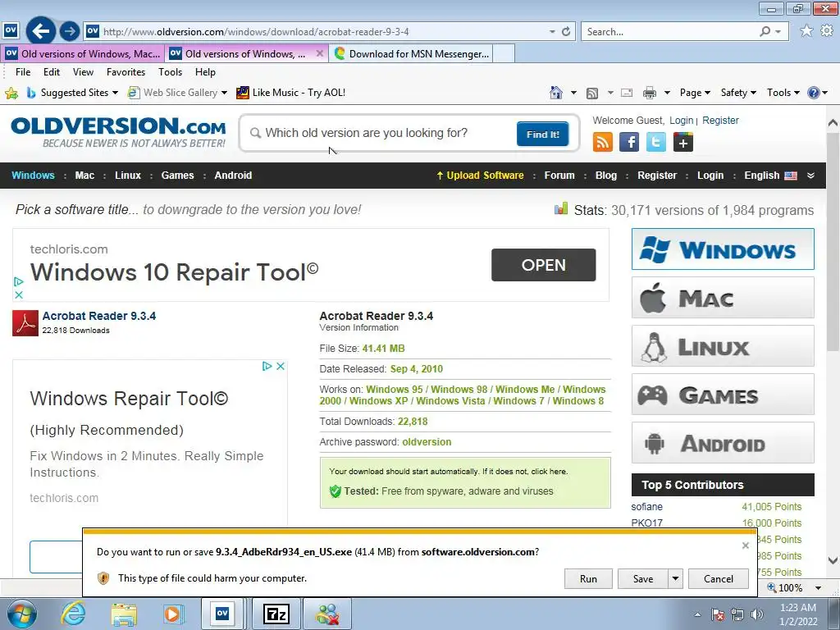The width and height of the screenshot is (840, 630).
Task: Click the Acrobat Reader PDF icon
Action: point(25,323)
